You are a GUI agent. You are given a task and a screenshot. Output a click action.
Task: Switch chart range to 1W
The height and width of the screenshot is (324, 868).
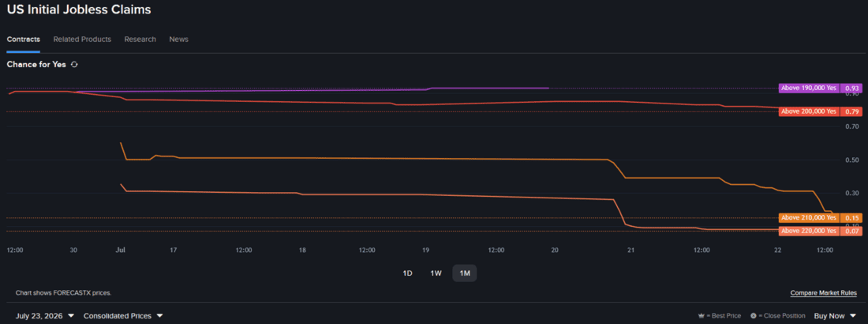click(436, 273)
